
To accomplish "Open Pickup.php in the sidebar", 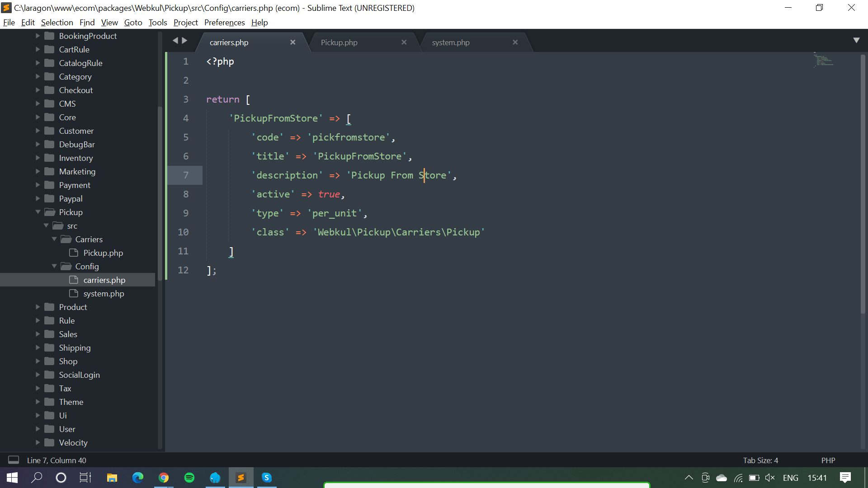I will coord(103,253).
